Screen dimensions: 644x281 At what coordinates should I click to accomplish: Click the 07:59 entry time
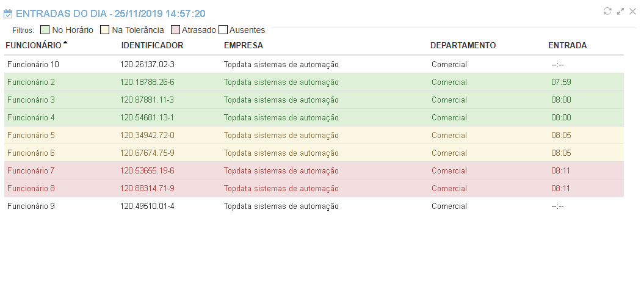click(x=561, y=82)
